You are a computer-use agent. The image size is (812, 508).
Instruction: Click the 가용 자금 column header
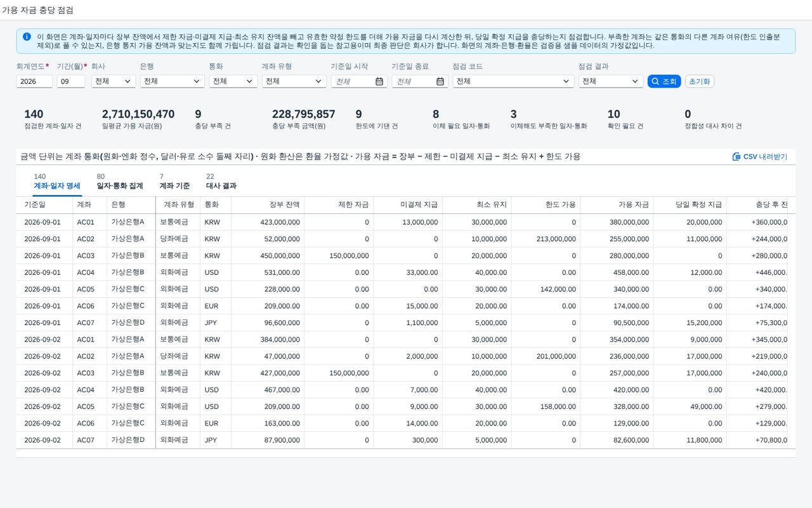(617, 205)
